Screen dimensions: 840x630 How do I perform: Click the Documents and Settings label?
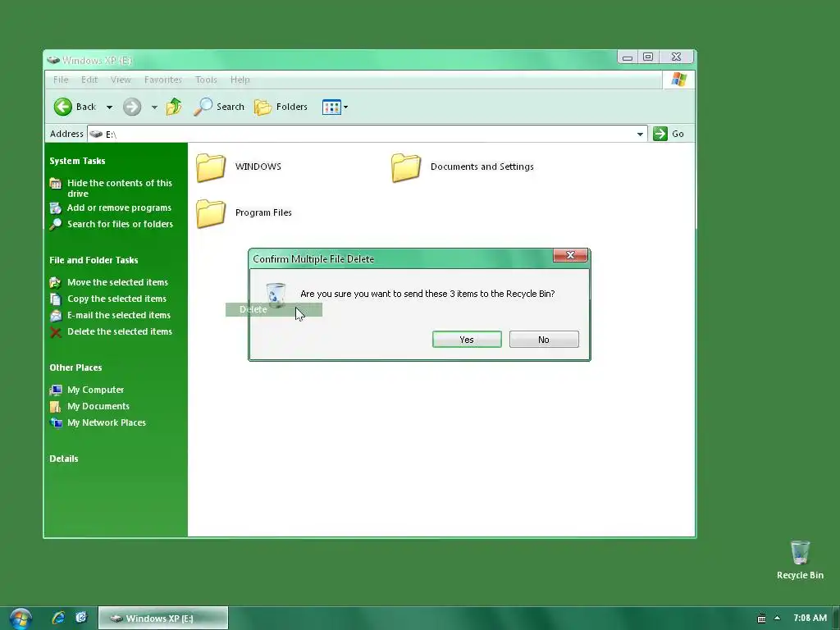[x=482, y=167]
